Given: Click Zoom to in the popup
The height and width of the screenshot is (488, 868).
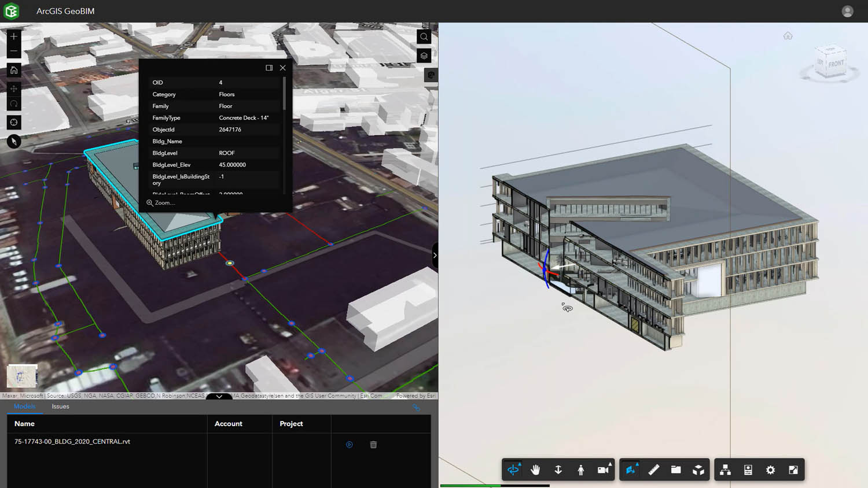Looking at the screenshot, I should (x=160, y=203).
